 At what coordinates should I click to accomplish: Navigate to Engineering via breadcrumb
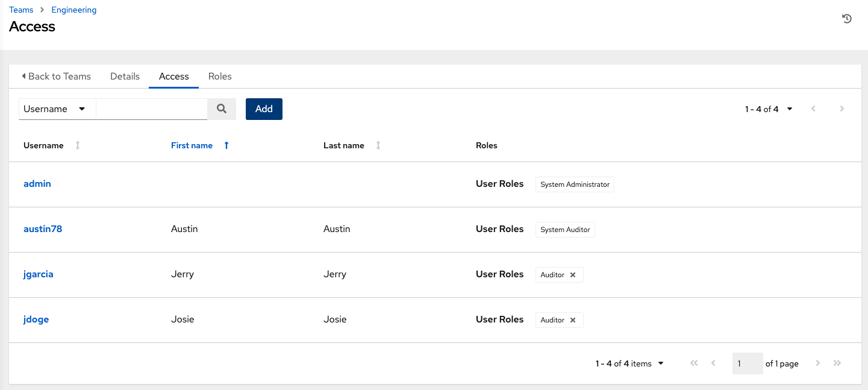(73, 10)
